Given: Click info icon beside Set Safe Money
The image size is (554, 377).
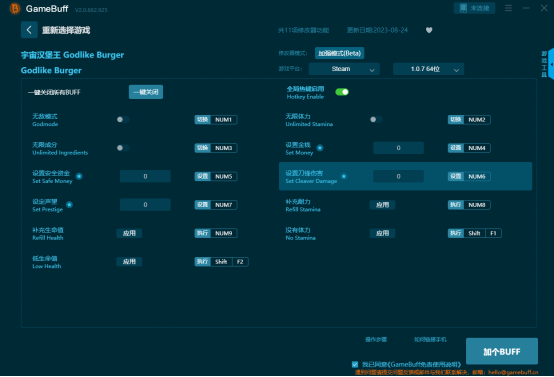Looking at the screenshot, I should point(79,176).
